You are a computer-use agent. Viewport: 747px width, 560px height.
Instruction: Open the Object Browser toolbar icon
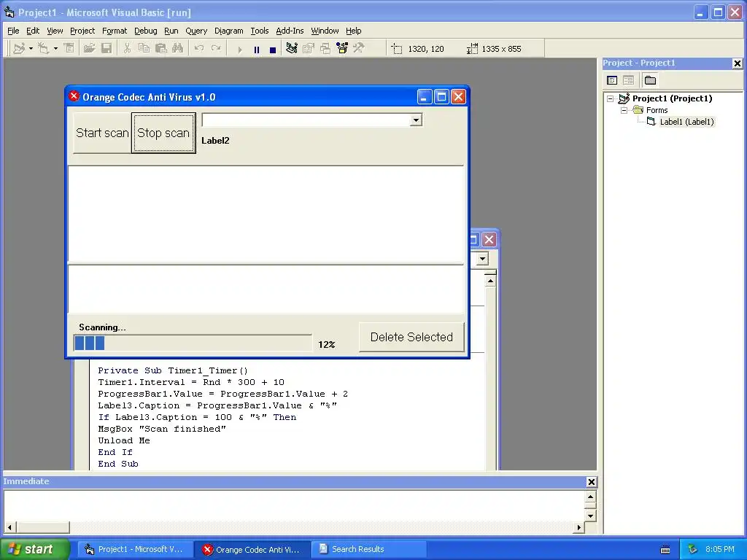click(x=342, y=48)
